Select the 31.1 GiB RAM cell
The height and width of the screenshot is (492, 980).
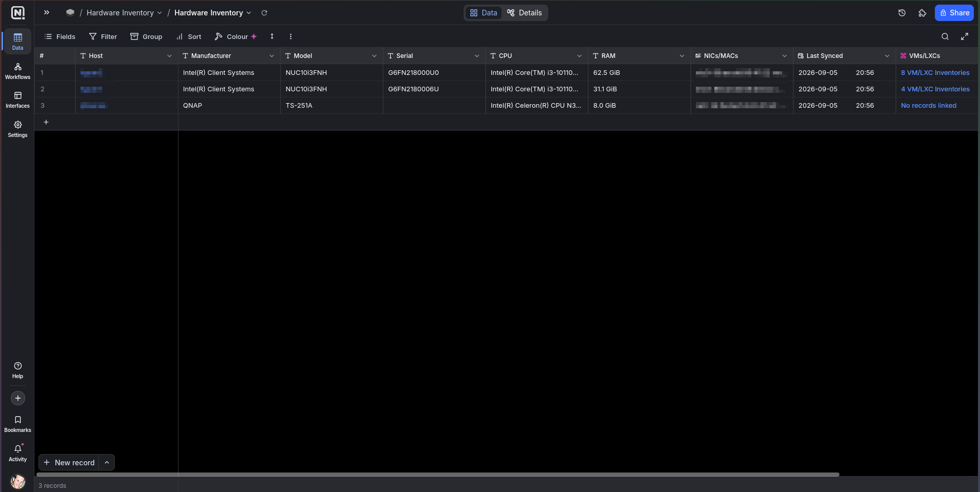click(x=639, y=89)
